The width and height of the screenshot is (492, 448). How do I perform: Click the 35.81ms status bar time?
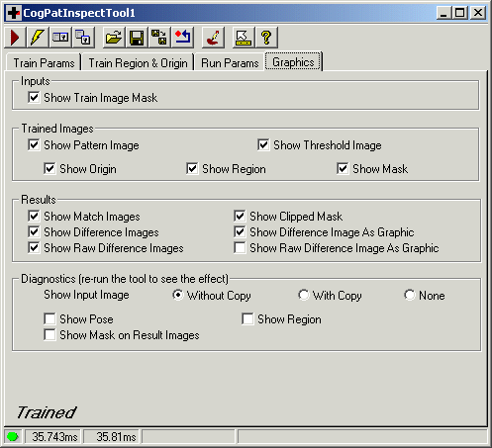(112, 437)
